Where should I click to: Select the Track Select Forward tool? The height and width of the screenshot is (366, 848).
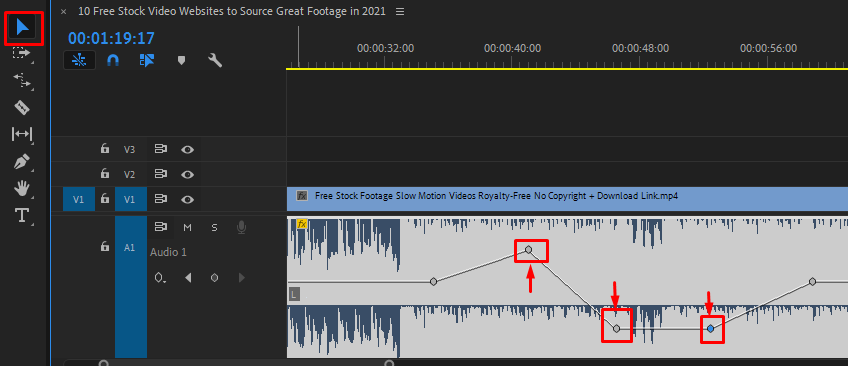22,53
